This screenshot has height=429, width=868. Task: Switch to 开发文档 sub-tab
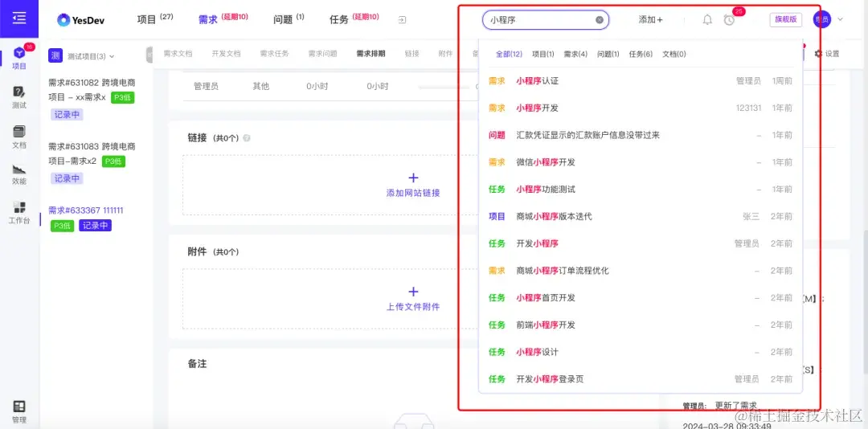tap(226, 54)
